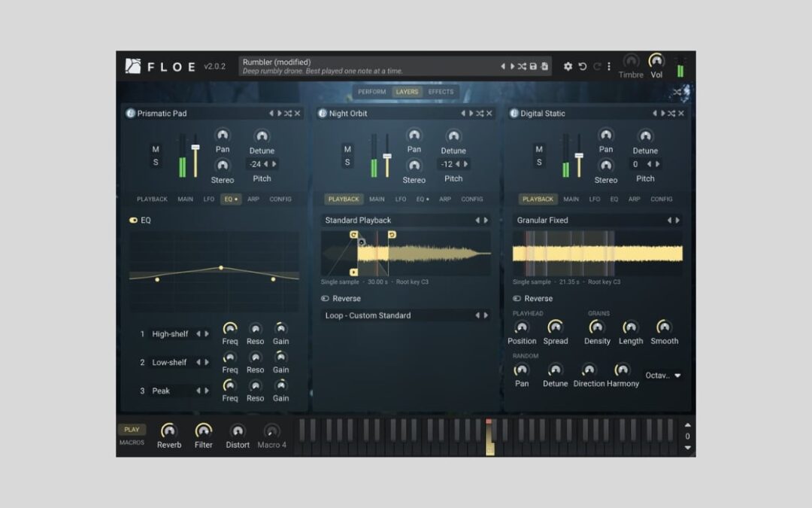Open Octav.. dropdown in Digital Static

[663, 376]
